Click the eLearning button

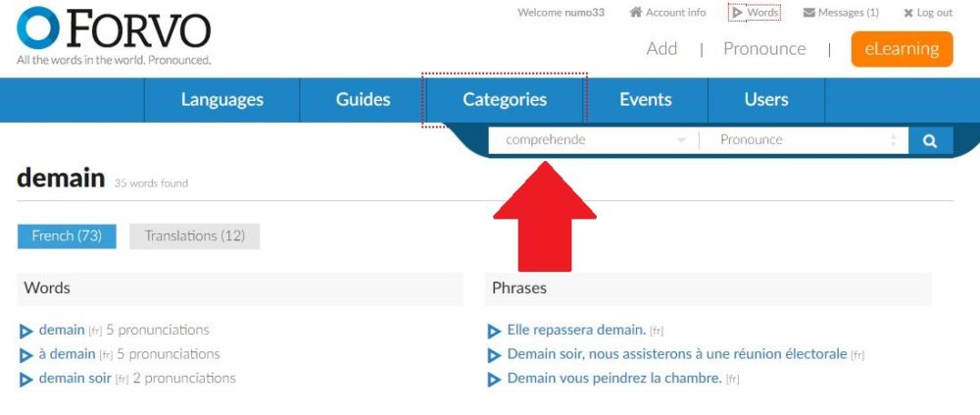(x=902, y=49)
